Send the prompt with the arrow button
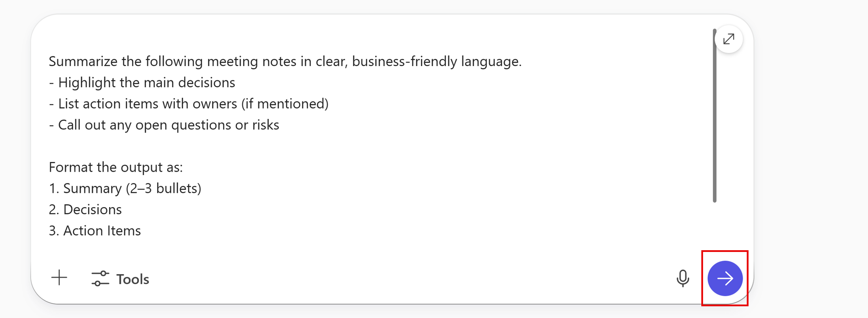868x318 pixels. (725, 278)
